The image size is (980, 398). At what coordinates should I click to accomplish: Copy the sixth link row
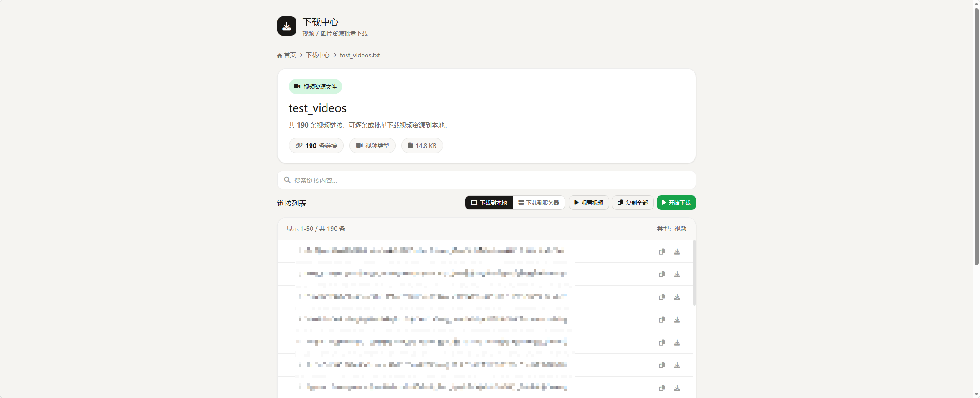[662, 365]
